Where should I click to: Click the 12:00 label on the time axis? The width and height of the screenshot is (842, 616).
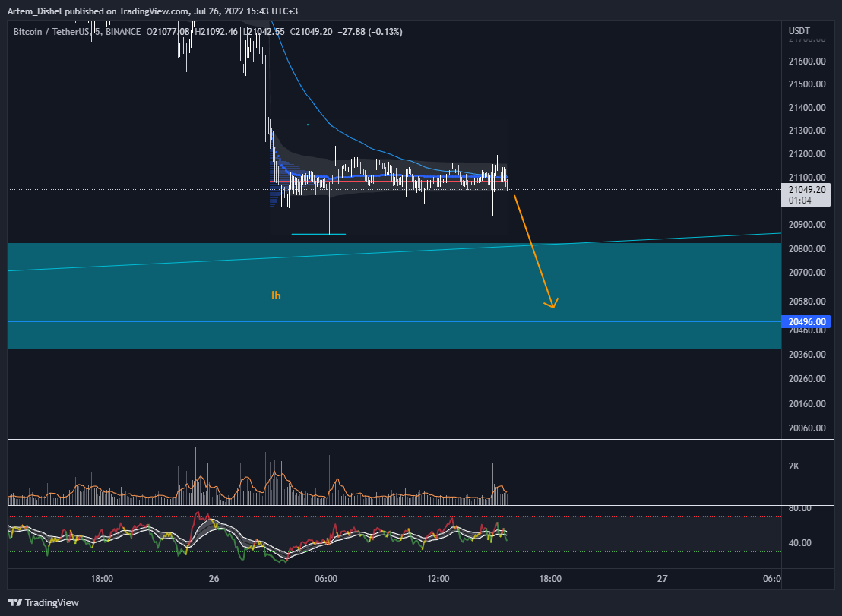tap(438, 579)
